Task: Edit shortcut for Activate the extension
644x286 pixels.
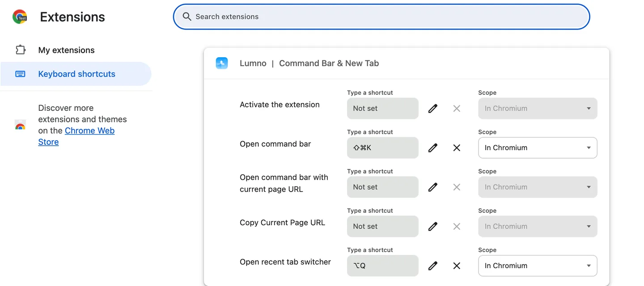Action: click(x=432, y=108)
